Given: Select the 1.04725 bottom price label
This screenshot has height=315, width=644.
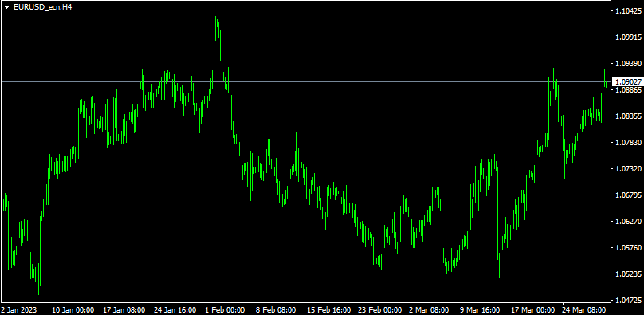Looking at the screenshot, I should [627, 300].
